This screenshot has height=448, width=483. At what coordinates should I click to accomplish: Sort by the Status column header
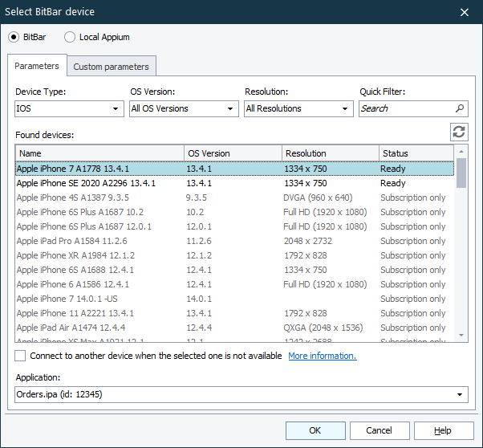pyautogui.click(x=416, y=153)
